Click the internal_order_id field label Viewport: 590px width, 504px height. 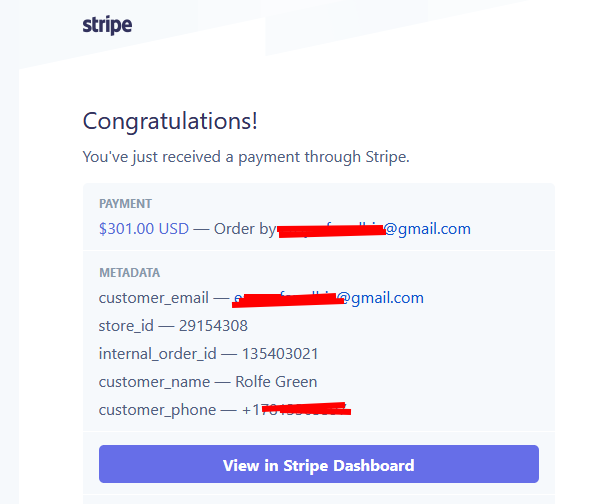click(x=158, y=354)
